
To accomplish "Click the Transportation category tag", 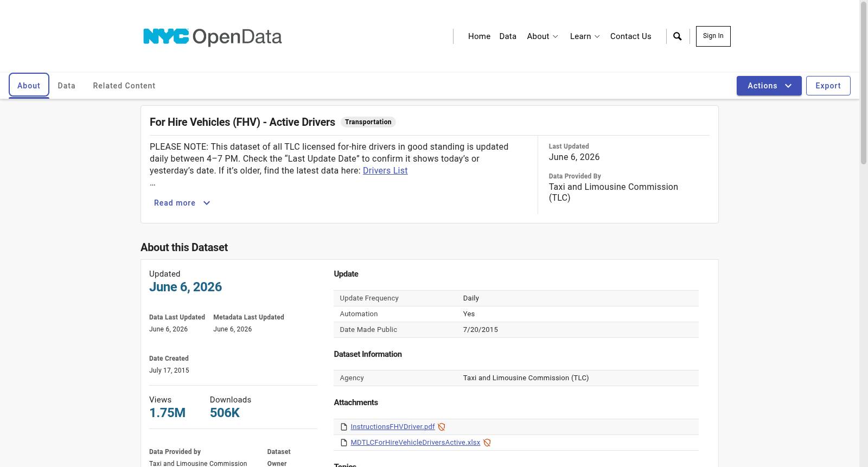I will pos(368,122).
